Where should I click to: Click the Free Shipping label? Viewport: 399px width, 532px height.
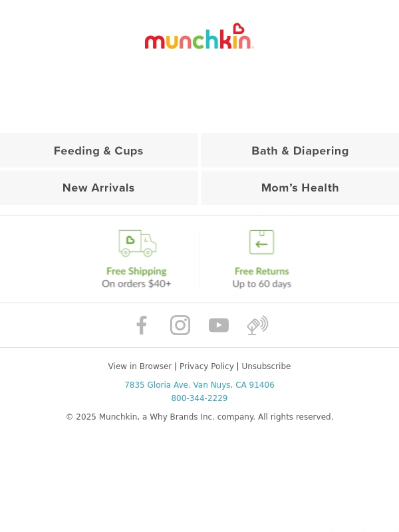point(136,271)
